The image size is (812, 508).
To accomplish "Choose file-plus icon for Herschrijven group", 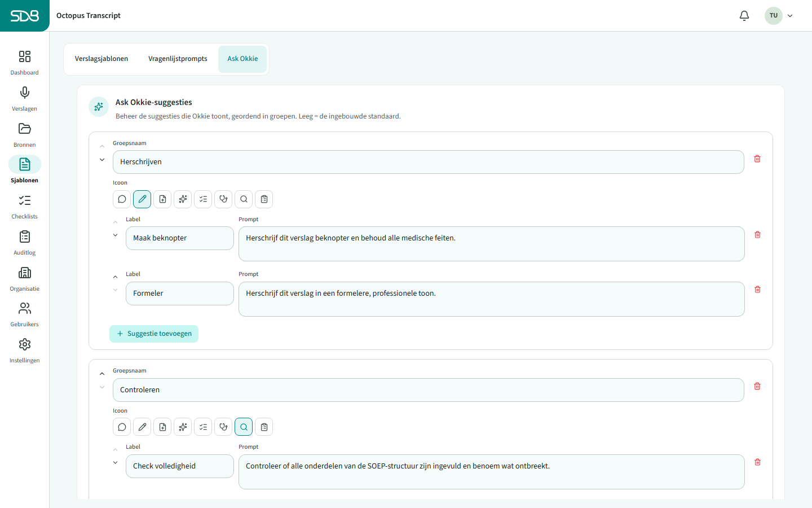I will pyautogui.click(x=162, y=199).
